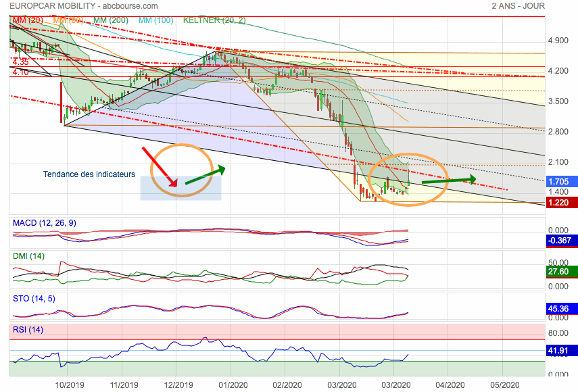
Task: Click the 02/2020 date axis label
Action: click(x=287, y=385)
